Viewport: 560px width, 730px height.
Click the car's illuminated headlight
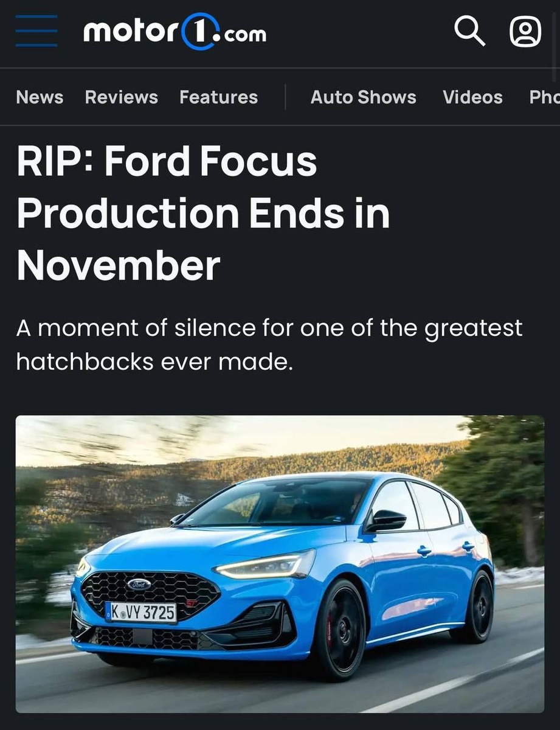point(266,566)
